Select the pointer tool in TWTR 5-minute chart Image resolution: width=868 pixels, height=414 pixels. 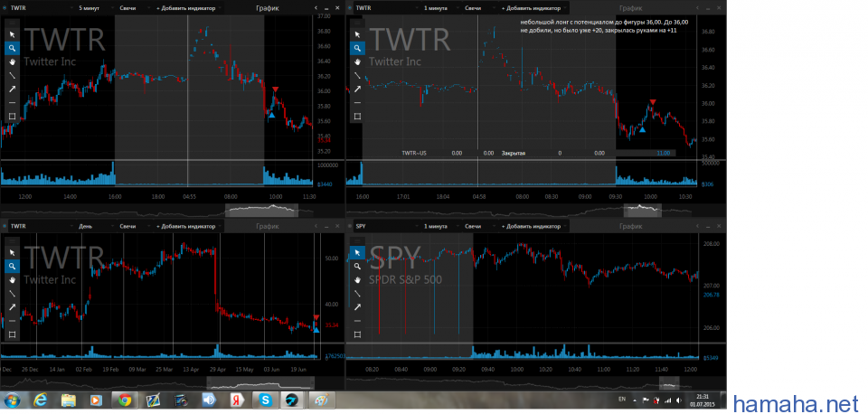click(12, 33)
